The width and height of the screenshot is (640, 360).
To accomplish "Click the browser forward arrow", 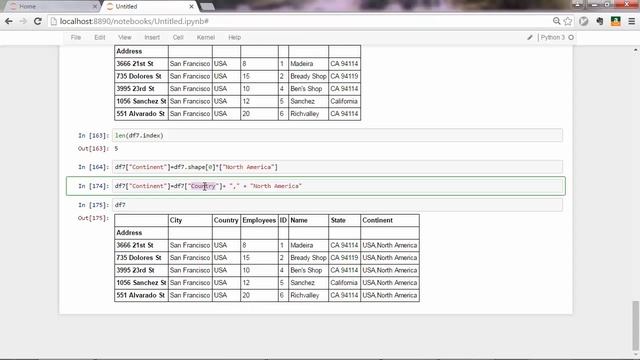I will (23, 21).
